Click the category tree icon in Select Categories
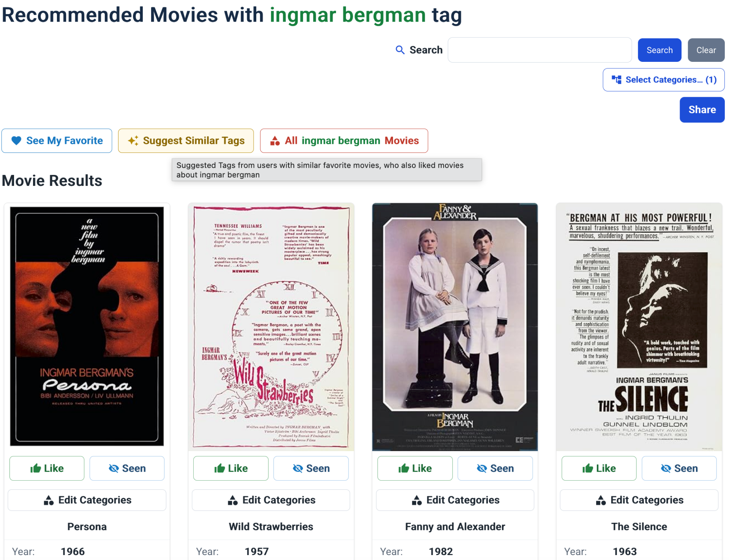Viewport: 729px width, 560px height. (x=616, y=80)
